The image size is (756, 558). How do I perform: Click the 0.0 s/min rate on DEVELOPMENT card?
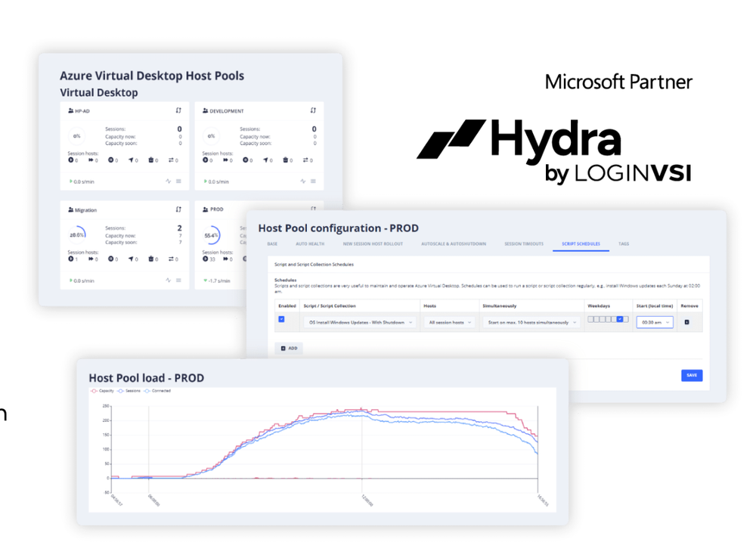pos(218,181)
